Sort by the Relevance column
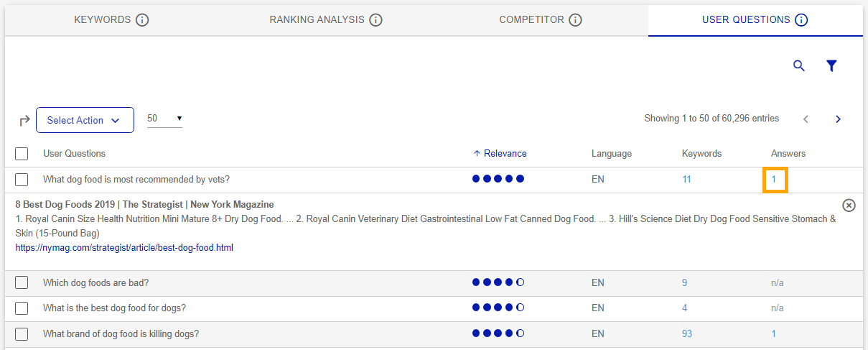This screenshot has height=350, width=868. pos(500,153)
